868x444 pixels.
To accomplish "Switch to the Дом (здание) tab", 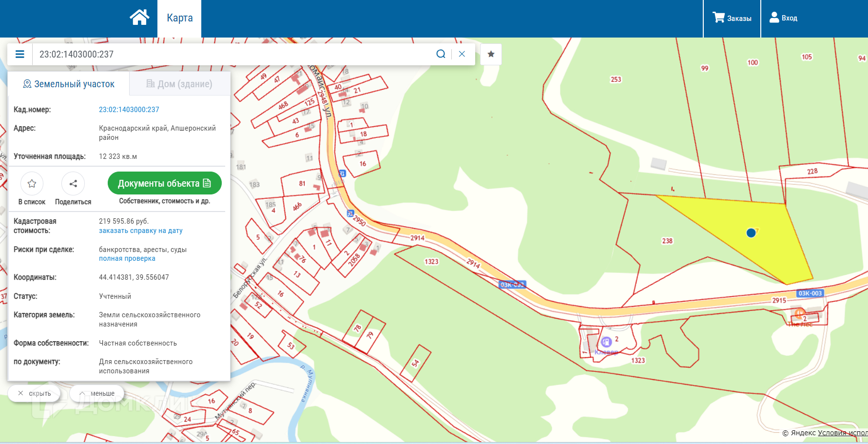I will [x=179, y=84].
